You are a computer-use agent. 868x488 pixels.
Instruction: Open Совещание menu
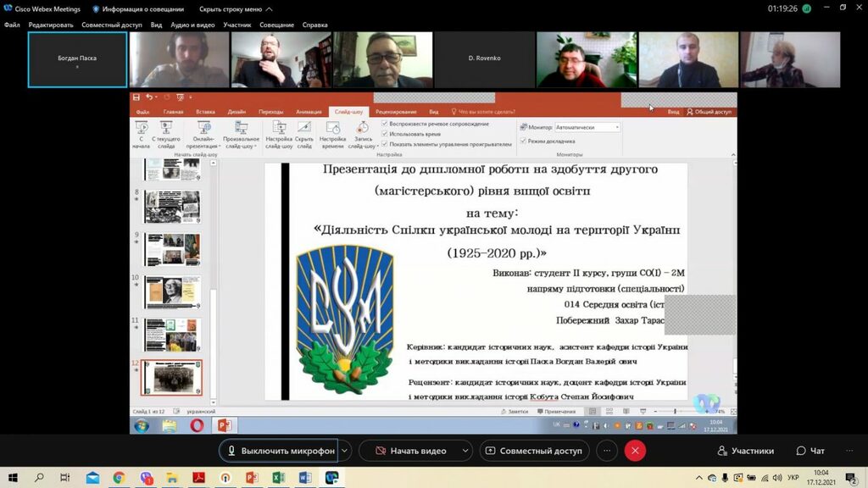click(x=276, y=25)
